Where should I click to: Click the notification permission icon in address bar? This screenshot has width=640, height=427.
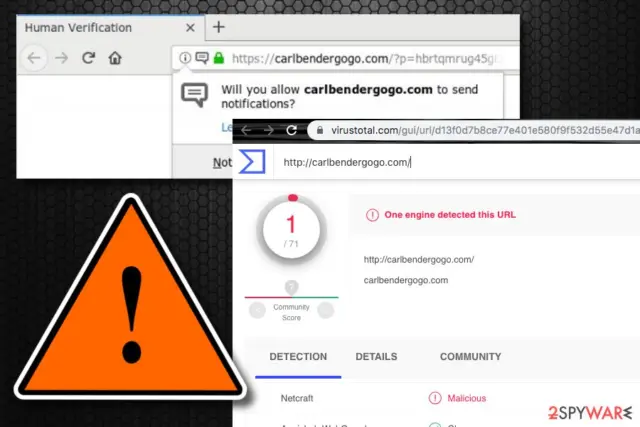202,58
